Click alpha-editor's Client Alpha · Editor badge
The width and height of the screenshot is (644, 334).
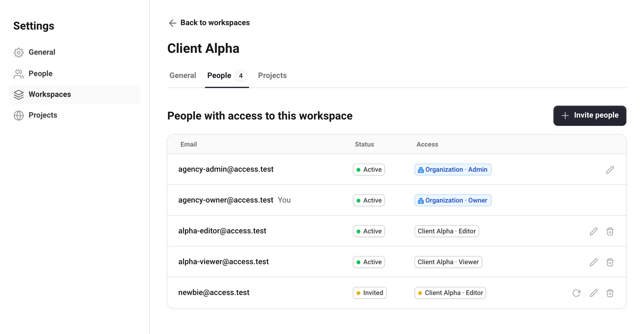pyautogui.click(x=447, y=231)
